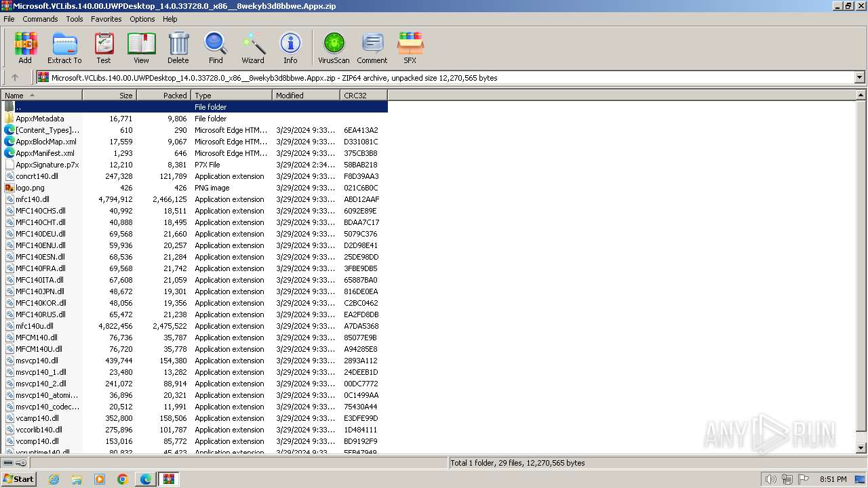
Task: Sort by the CRC32 column header
Action: tap(364, 96)
